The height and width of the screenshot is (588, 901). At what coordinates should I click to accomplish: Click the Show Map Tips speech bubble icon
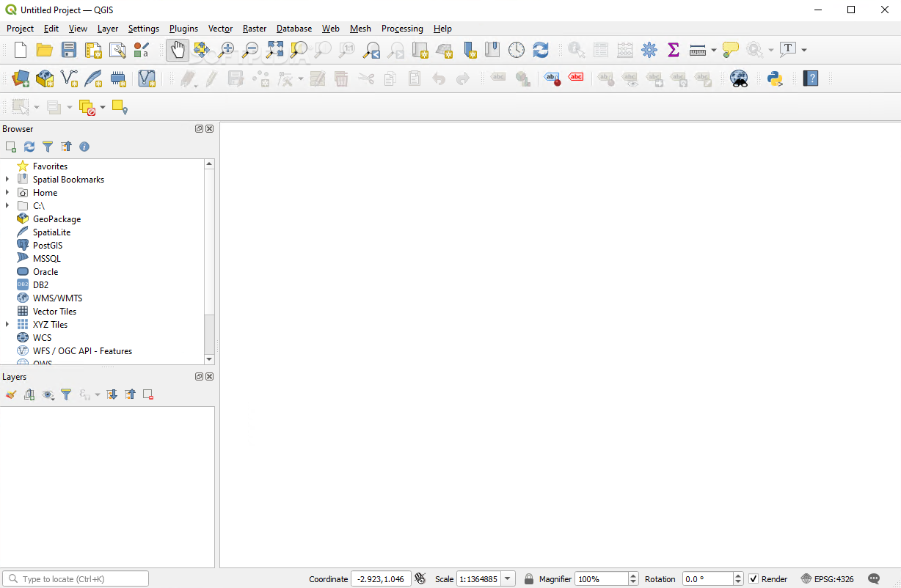pyautogui.click(x=731, y=50)
